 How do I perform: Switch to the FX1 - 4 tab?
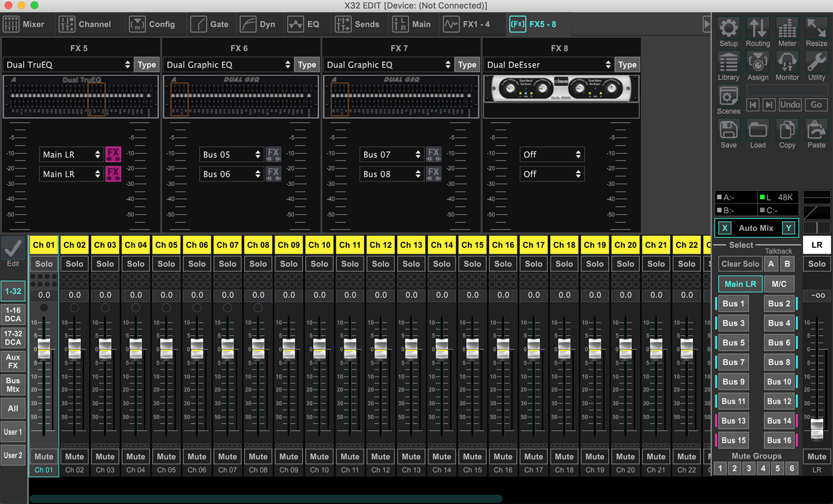tap(467, 24)
